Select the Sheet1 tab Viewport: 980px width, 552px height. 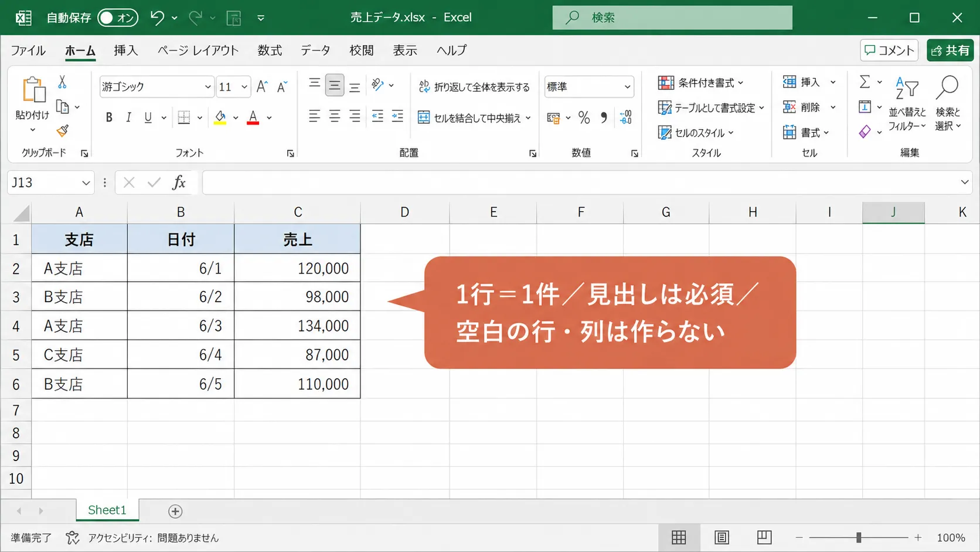[107, 510]
